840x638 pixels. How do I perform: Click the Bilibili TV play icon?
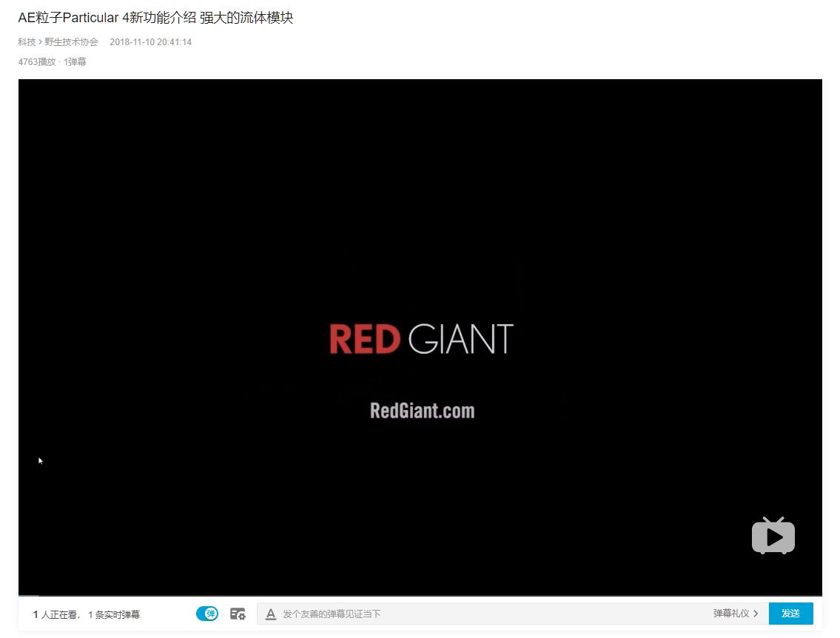[773, 536]
